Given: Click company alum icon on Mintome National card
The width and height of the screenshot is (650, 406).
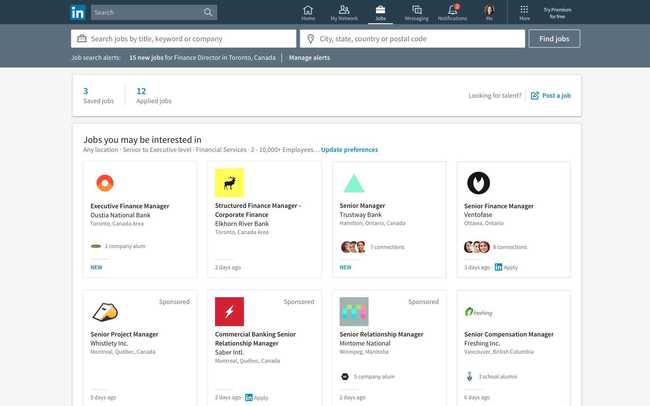Looking at the screenshot, I should click(345, 377).
